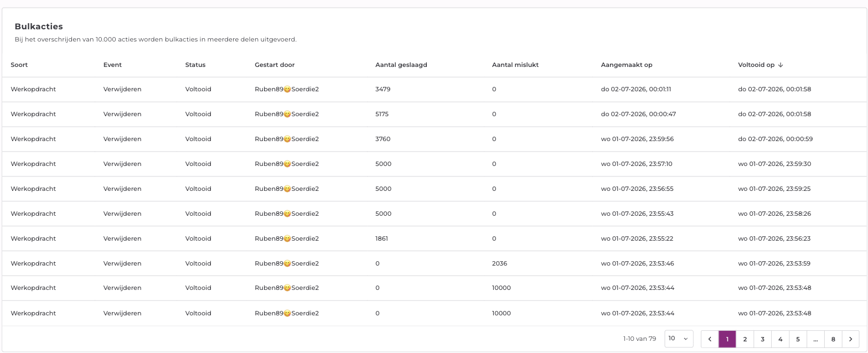Click the created date wo 01-07-2026, 23:56:55
Screen dimensions: 868x353
[x=637, y=189]
